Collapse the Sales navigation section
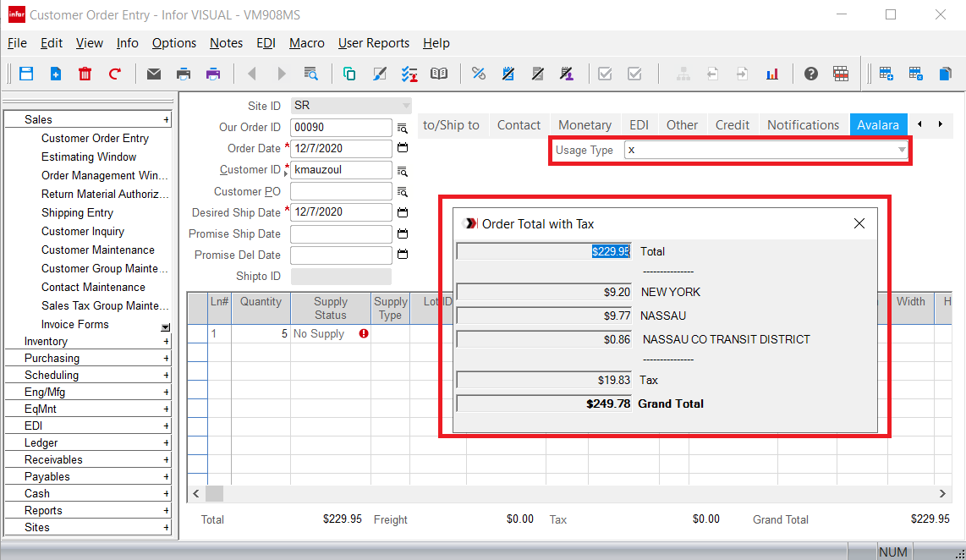 tap(167, 119)
